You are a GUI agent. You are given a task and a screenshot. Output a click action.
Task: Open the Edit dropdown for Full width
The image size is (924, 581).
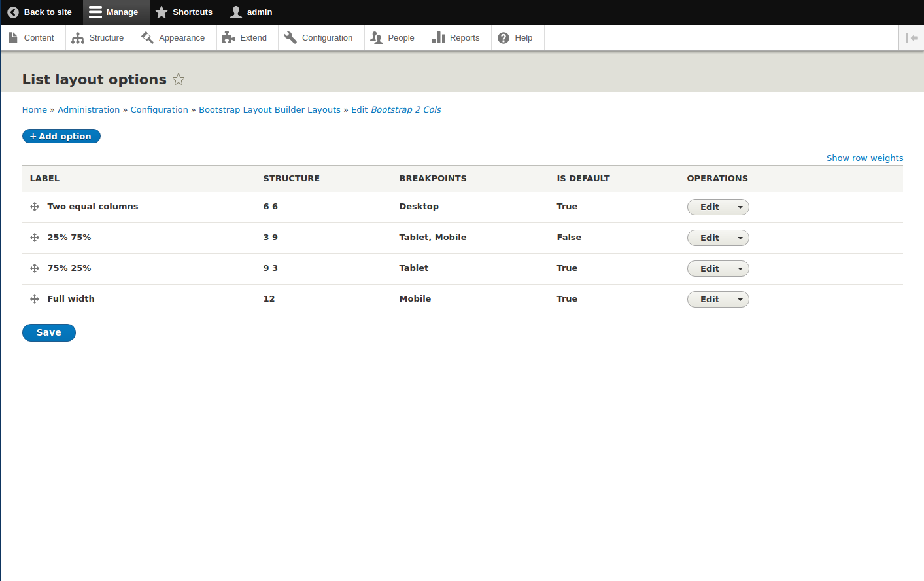click(740, 299)
